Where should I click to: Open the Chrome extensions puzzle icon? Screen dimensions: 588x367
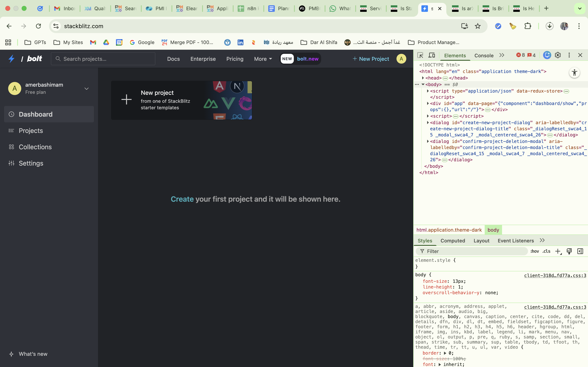[x=528, y=26]
